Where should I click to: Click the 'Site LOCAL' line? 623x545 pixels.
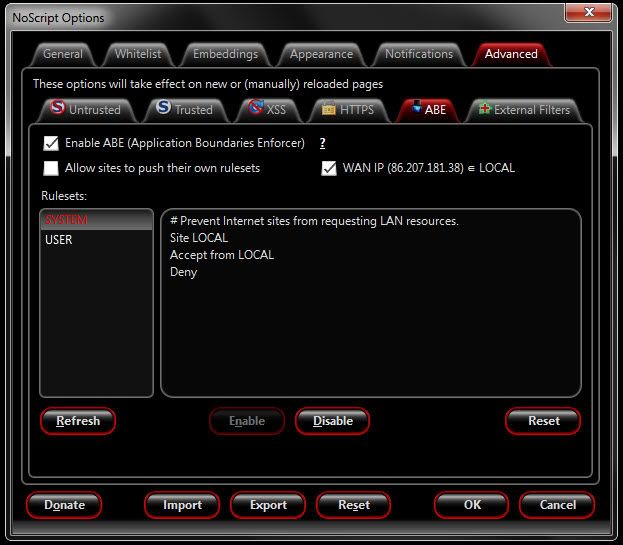(199, 238)
